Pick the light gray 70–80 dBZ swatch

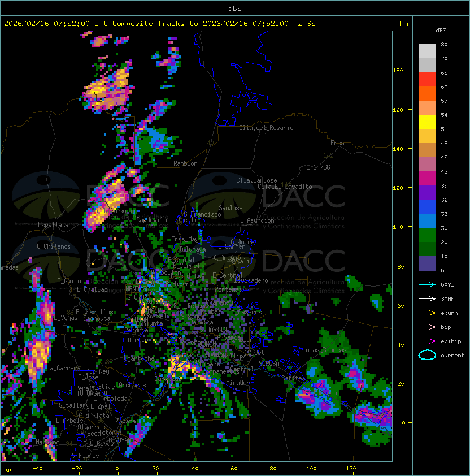point(427,51)
